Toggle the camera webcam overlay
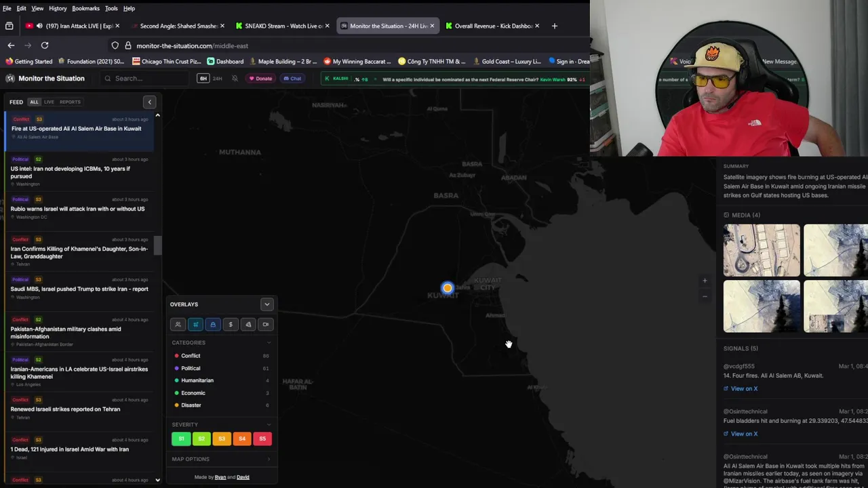Viewport: 868px width, 488px height. click(266, 325)
